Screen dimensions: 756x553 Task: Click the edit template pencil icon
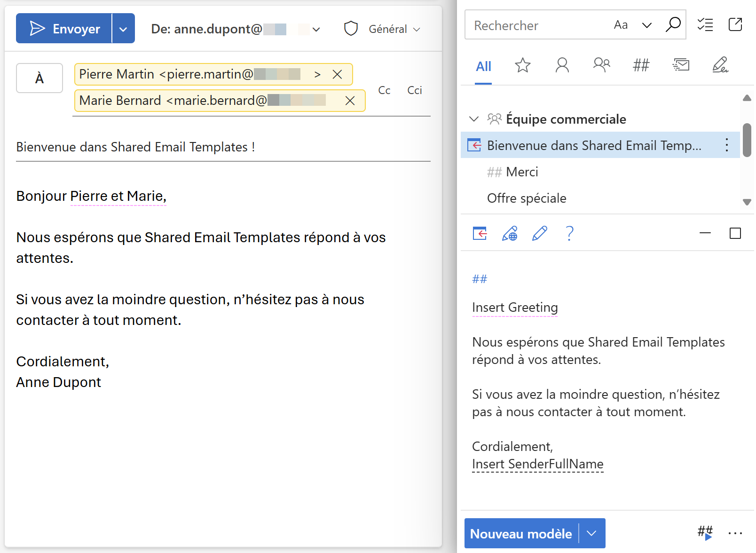pyautogui.click(x=539, y=233)
